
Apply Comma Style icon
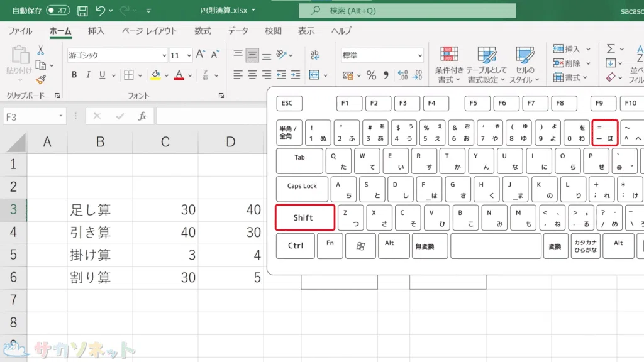pyautogui.click(x=386, y=75)
